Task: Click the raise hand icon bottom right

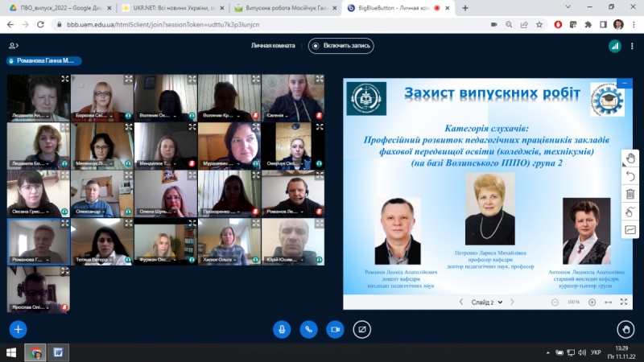Action: coord(625,329)
